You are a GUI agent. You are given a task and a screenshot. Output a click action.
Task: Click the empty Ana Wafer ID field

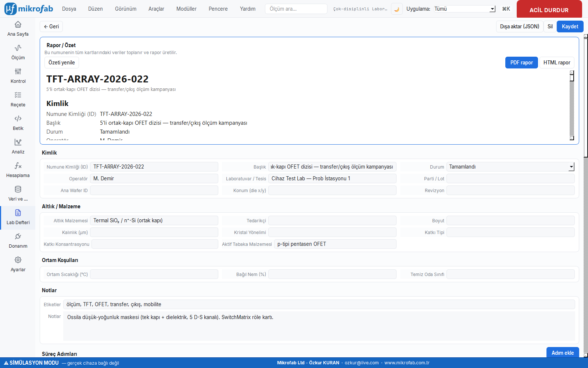tap(154, 190)
